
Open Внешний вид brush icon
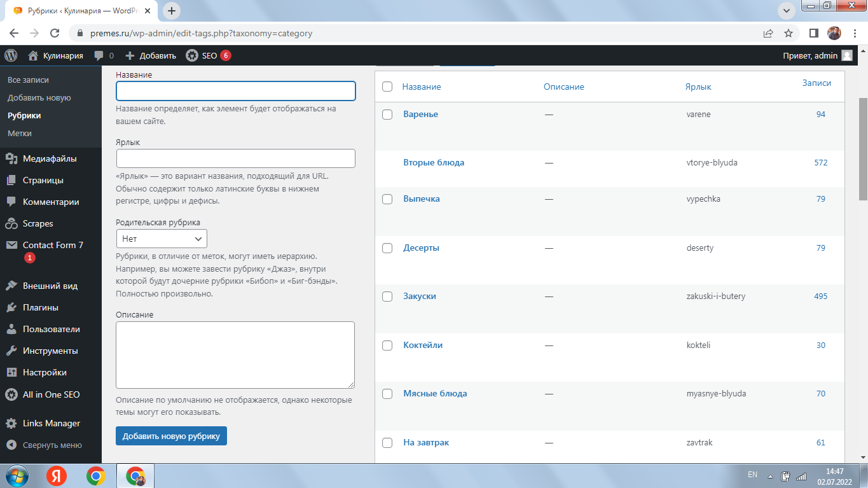(11, 286)
